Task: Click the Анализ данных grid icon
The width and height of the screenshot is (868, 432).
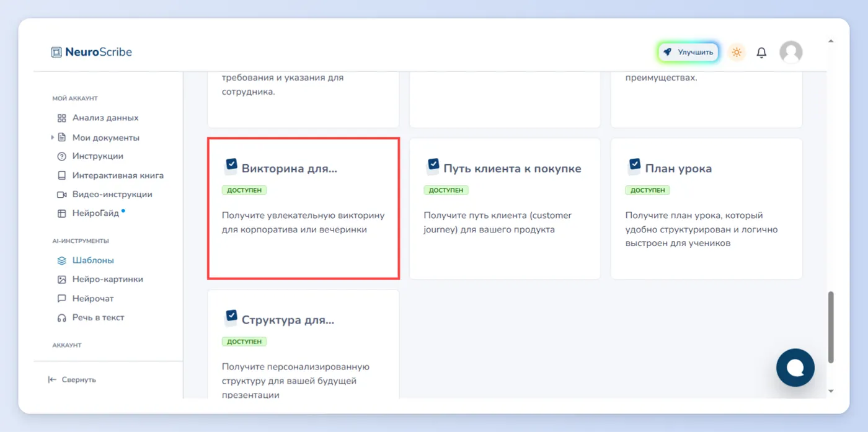Action: click(x=61, y=118)
